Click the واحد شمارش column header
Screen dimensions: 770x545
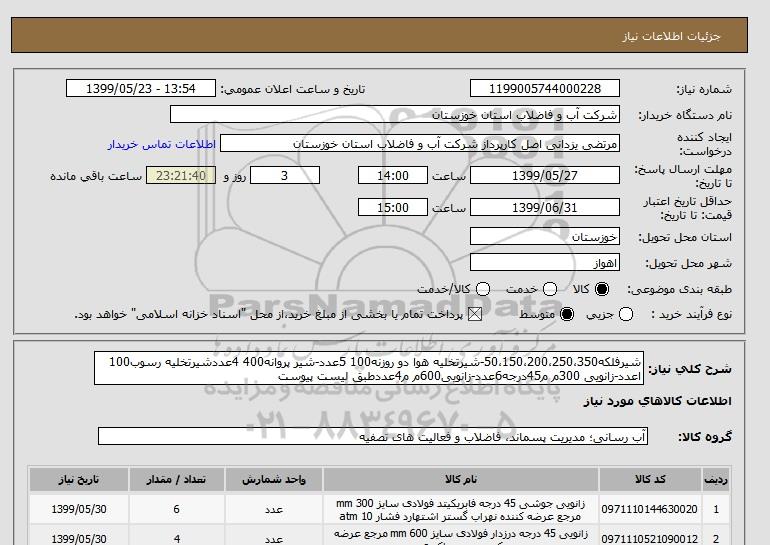tap(274, 479)
